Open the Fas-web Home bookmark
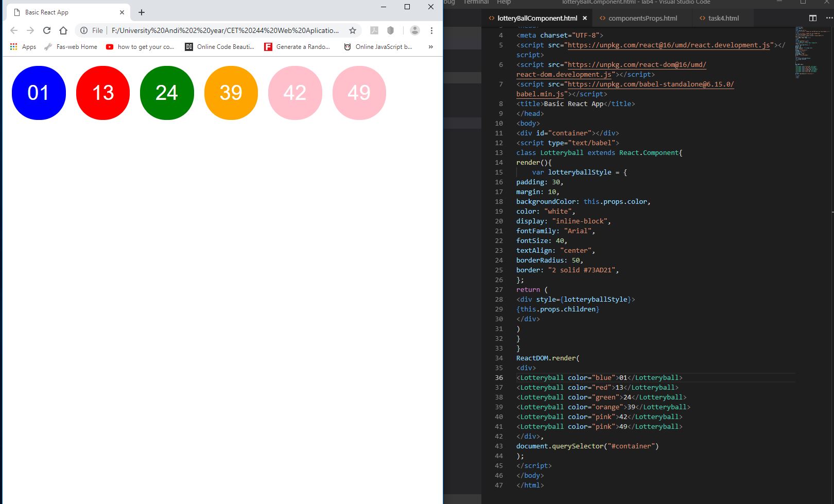 point(71,47)
